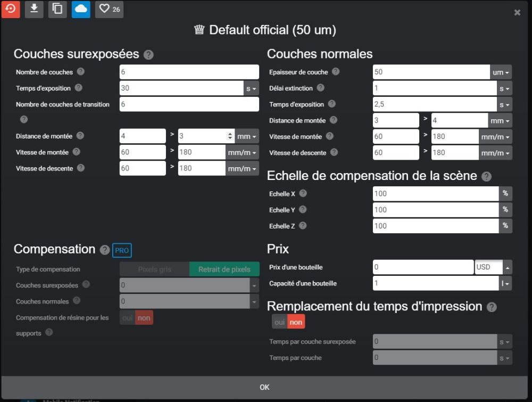Open the mm unit dropdown for burn-in lift distance
The image size is (532, 402).
tap(247, 136)
